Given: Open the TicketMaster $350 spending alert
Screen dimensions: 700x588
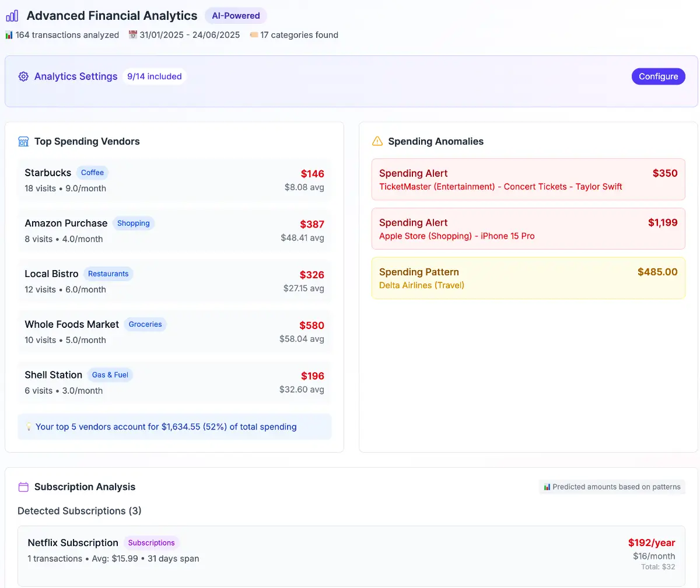Looking at the screenshot, I should click(528, 180).
